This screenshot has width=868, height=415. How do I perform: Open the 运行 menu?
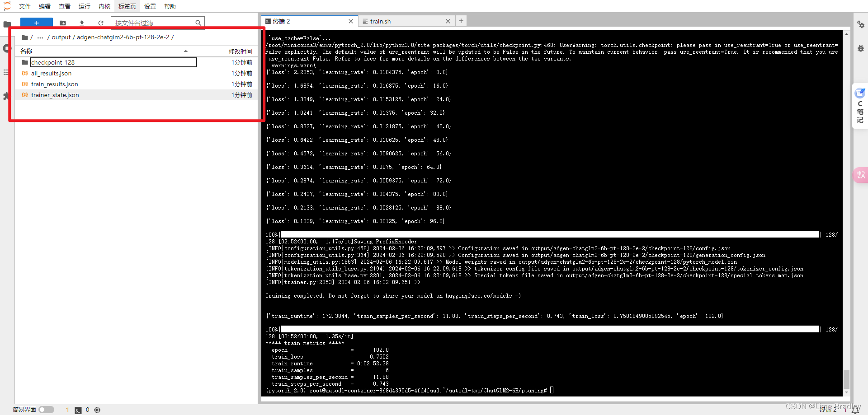coord(85,6)
